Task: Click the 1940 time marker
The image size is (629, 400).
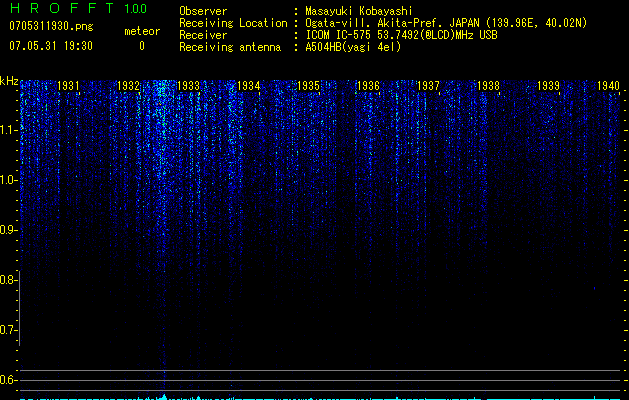Action: tap(608, 85)
